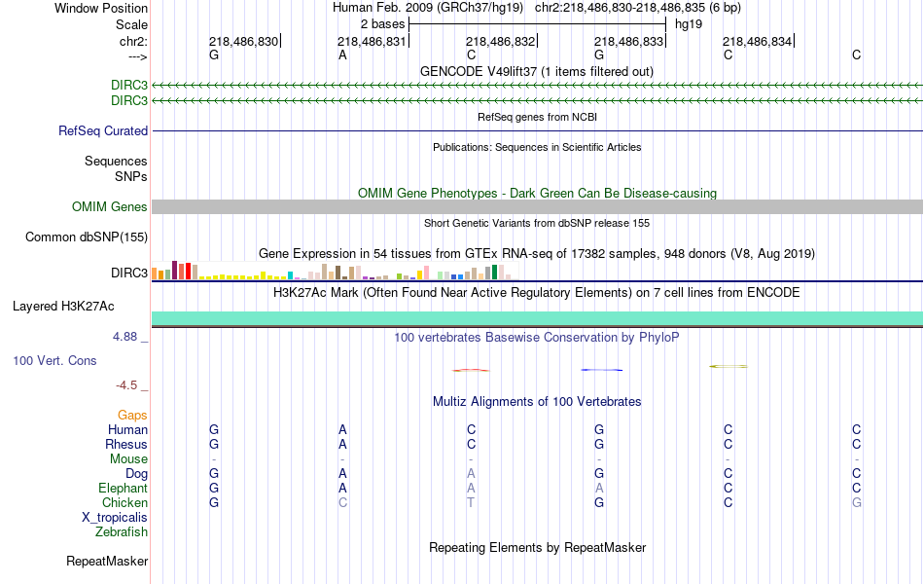Click OMIM Gene Phenotypes track title
This screenshot has width=924, height=584.
[x=537, y=193]
